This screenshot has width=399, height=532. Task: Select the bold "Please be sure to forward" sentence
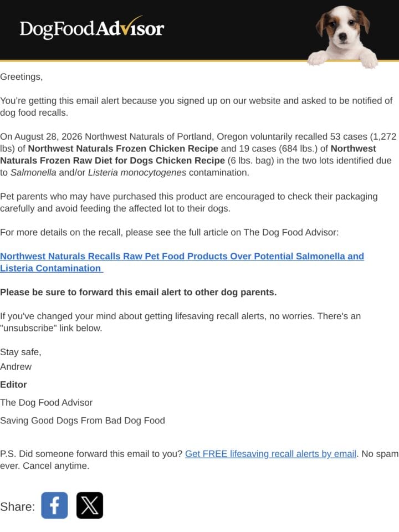click(139, 292)
